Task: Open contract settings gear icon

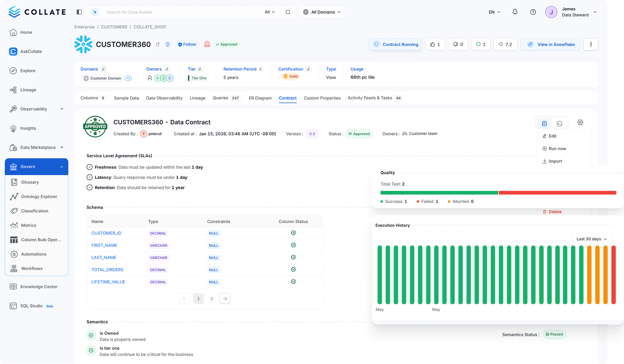Action: (x=580, y=122)
